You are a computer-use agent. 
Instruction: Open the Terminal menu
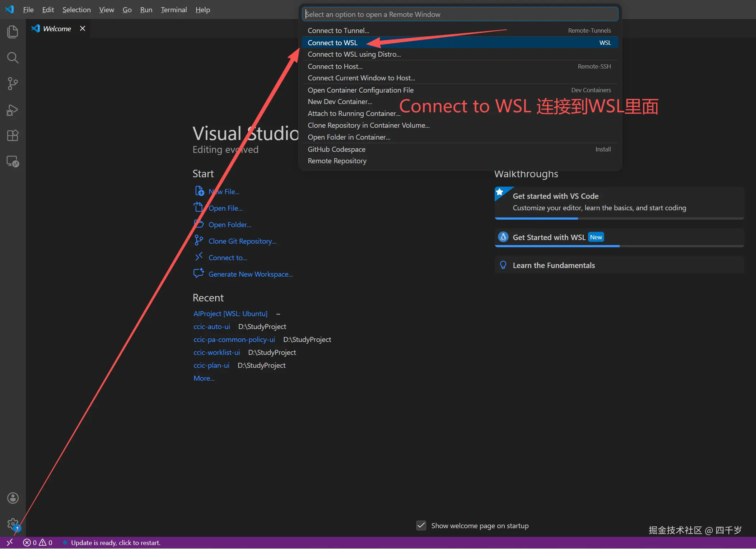[x=174, y=10]
